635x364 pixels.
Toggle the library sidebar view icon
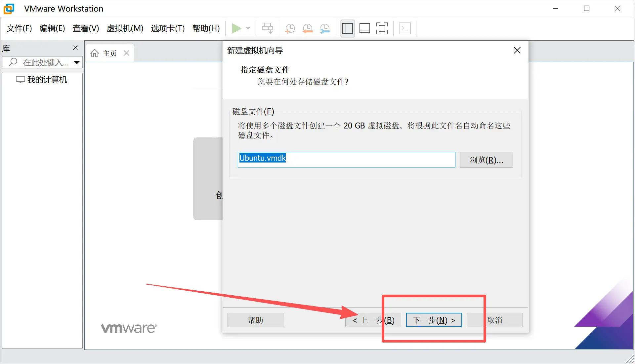(347, 28)
